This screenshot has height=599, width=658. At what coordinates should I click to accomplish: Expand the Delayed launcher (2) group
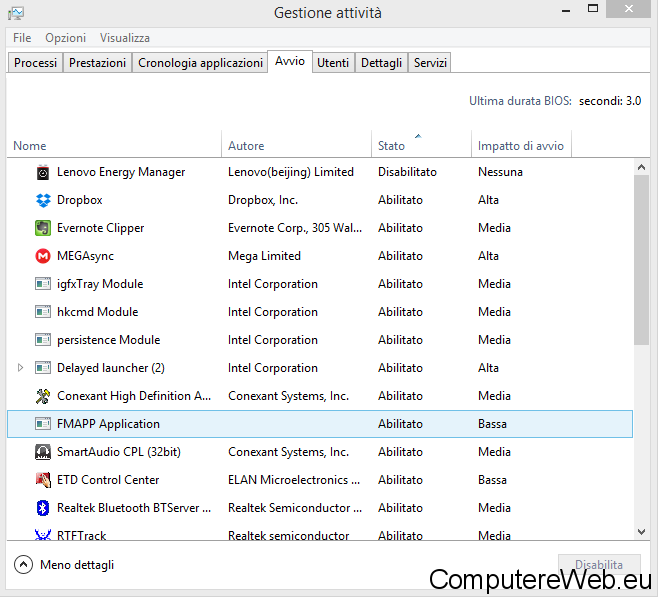tap(20, 368)
